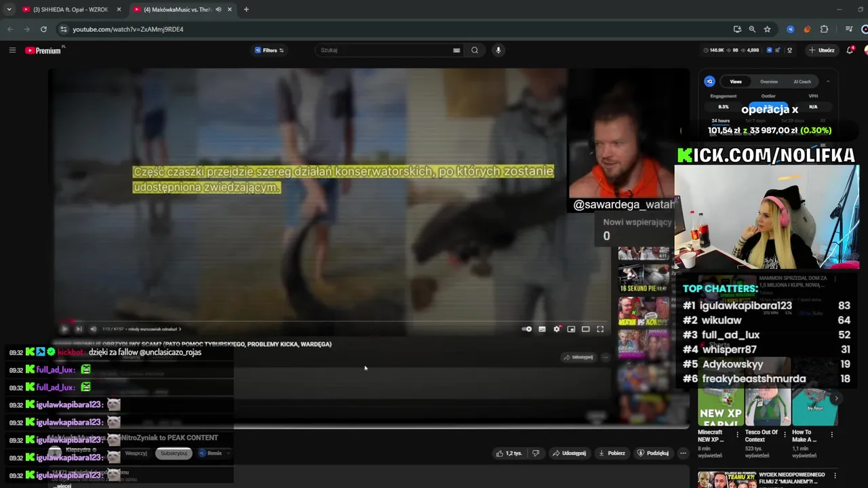This screenshot has height=488, width=868.
Task: Go back in browser history
Action: (10, 29)
